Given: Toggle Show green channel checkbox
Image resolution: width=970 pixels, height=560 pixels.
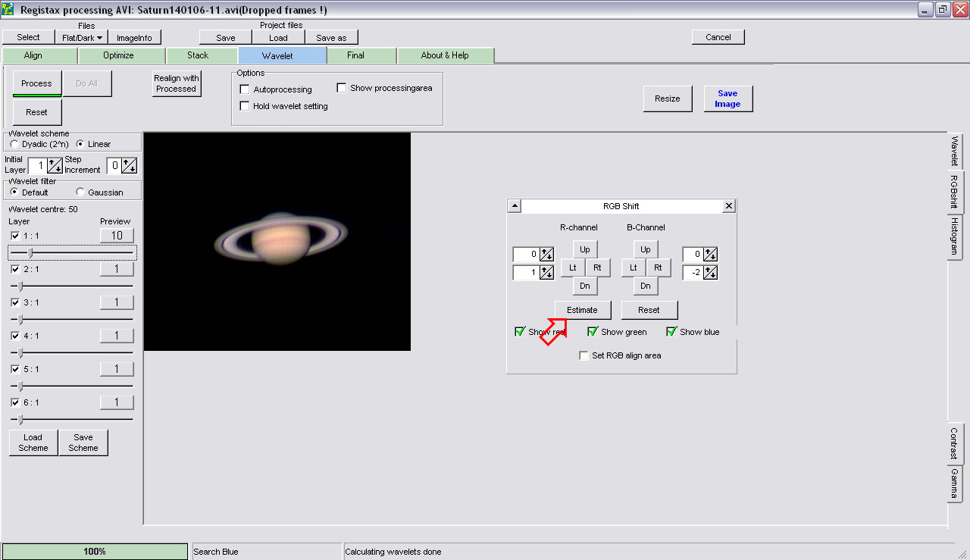Looking at the screenshot, I should [x=593, y=332].
